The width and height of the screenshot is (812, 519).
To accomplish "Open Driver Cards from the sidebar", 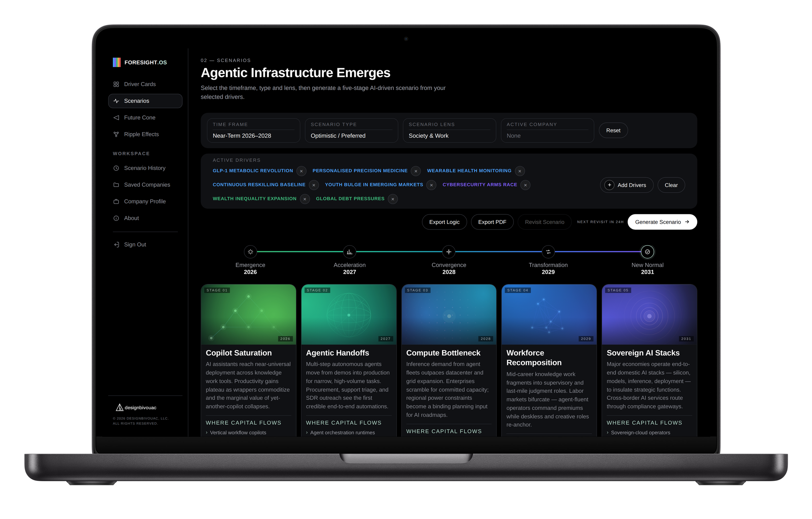I will pos(145,84).
